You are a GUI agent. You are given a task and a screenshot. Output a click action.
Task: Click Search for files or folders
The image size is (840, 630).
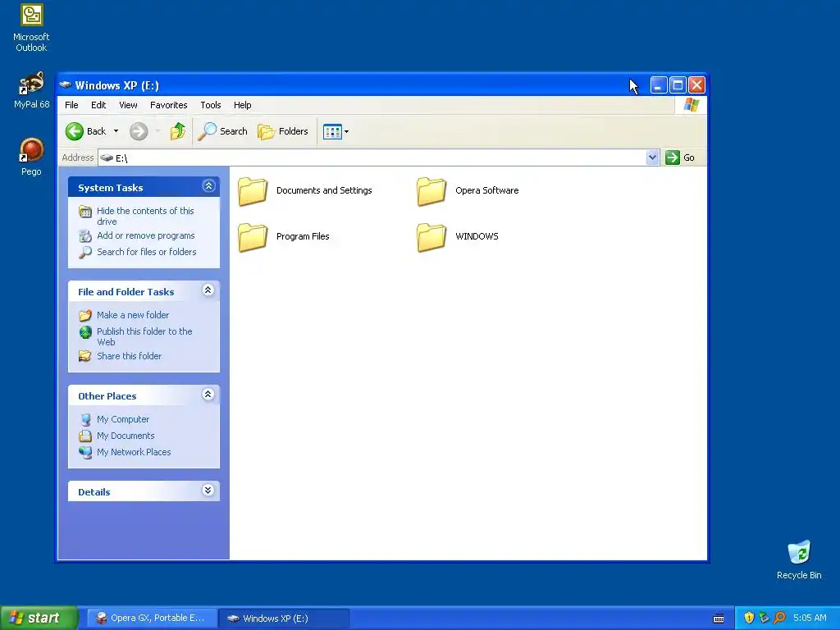(x=146, y=252)
